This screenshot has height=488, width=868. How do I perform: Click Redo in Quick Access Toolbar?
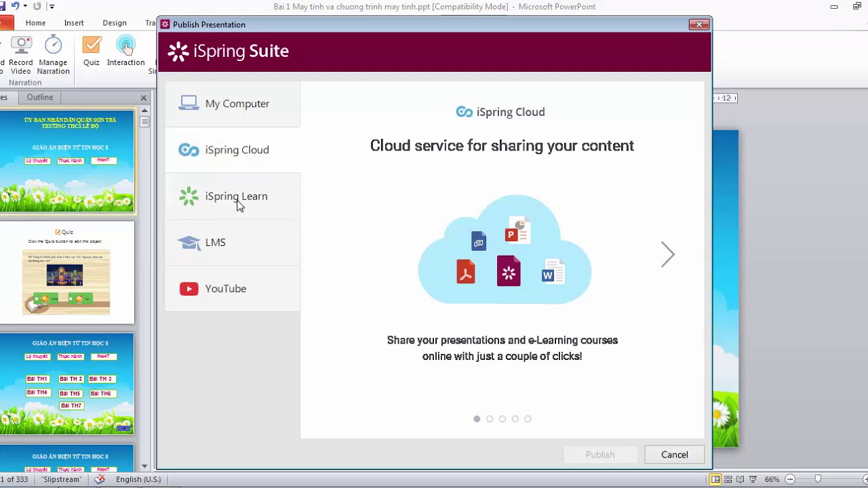[x=37, y=6]
